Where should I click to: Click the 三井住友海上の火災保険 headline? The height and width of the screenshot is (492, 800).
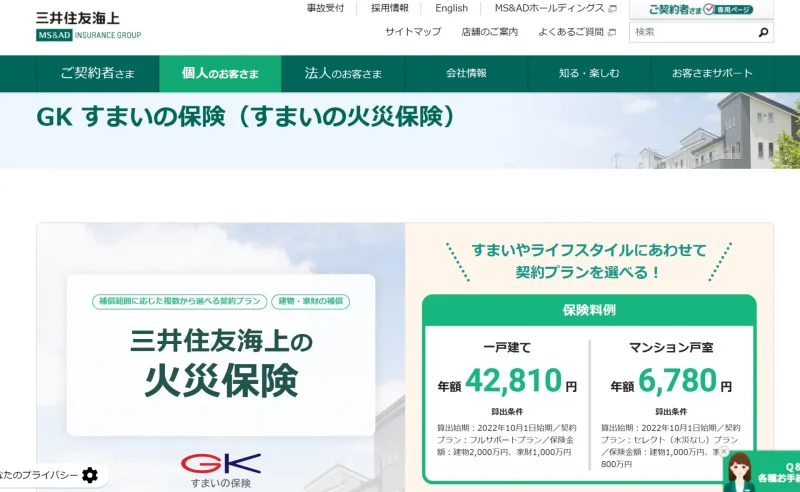pos(221,363)
